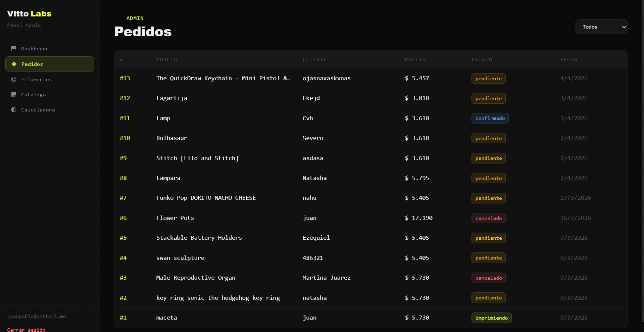Click the cancelado badge for order #3
Image resolution: width=644 pixels, height=332 pixels.
(x=488, y=278)
